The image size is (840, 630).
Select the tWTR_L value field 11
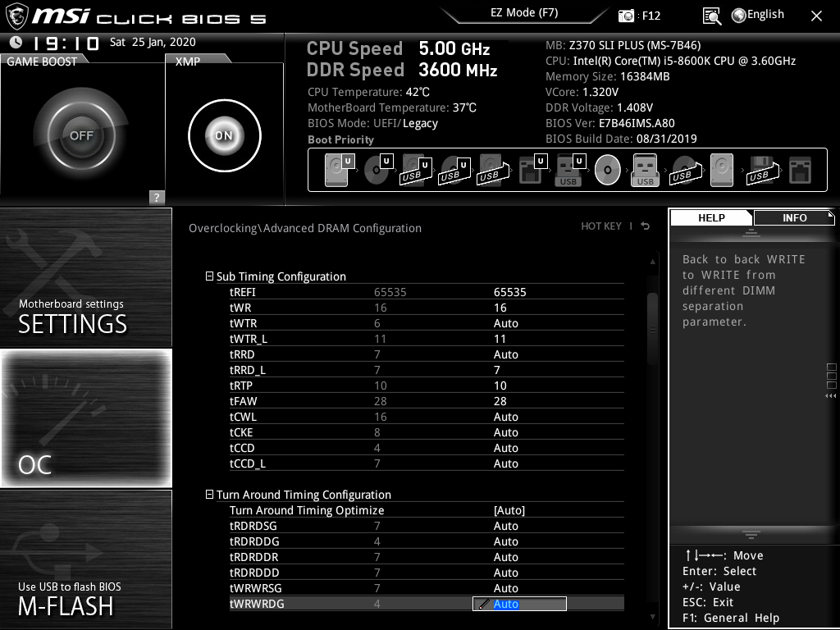pos(500,339)
